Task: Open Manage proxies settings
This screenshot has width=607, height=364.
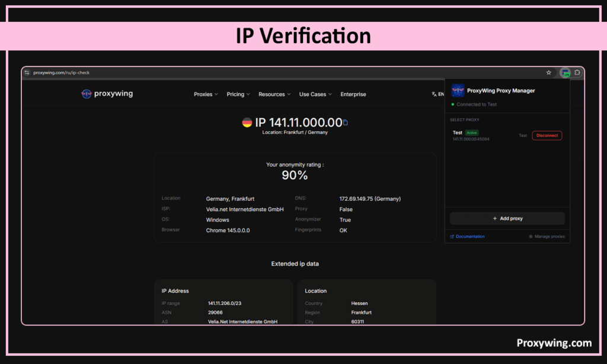Action: coord(547,237)
